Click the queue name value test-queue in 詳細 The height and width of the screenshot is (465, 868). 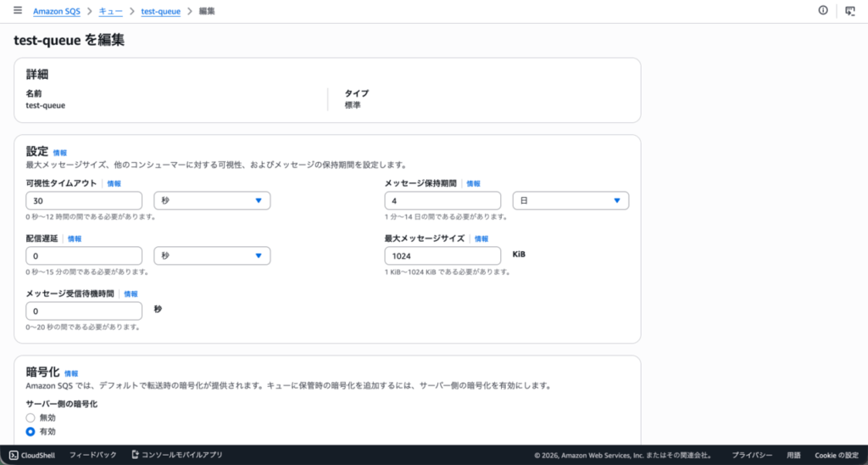(46, 105)
